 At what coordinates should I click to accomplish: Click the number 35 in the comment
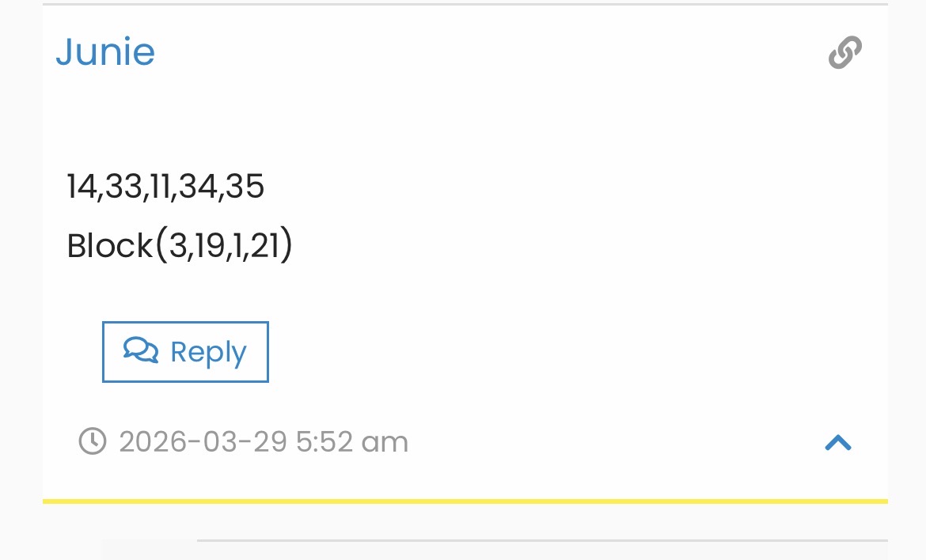(x=245, y=187)
